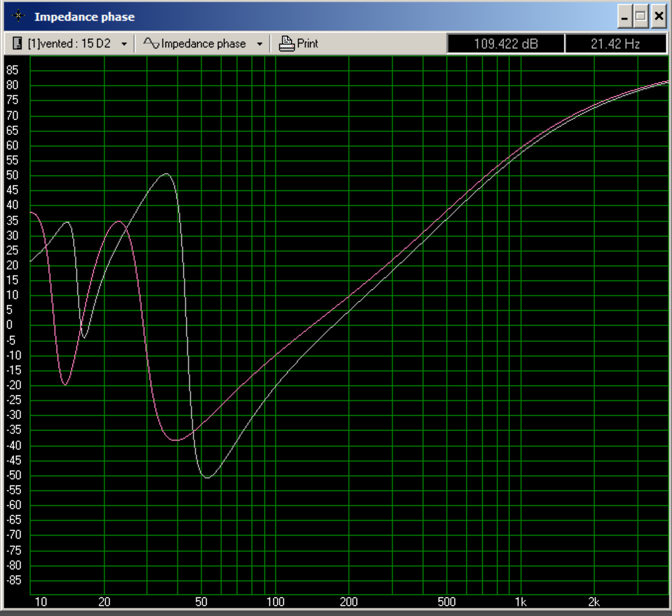
Task: Click the sine wave graph type icon
Action: click(x=151, y=44)
